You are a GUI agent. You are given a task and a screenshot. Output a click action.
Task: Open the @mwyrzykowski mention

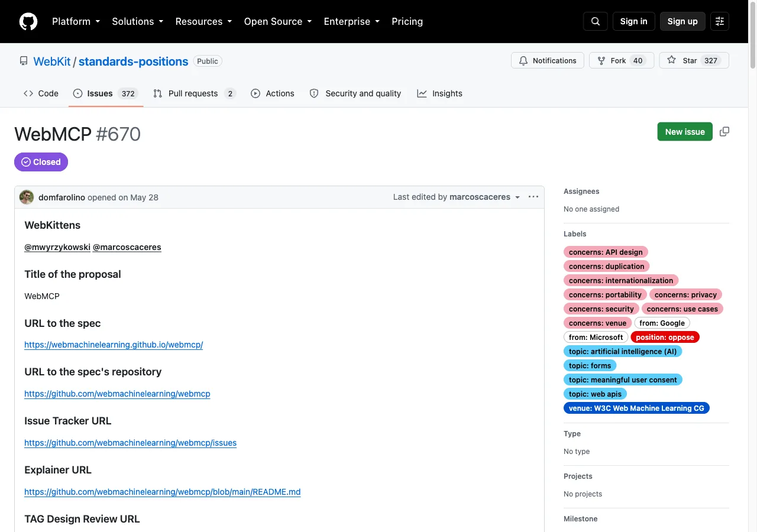57,247
